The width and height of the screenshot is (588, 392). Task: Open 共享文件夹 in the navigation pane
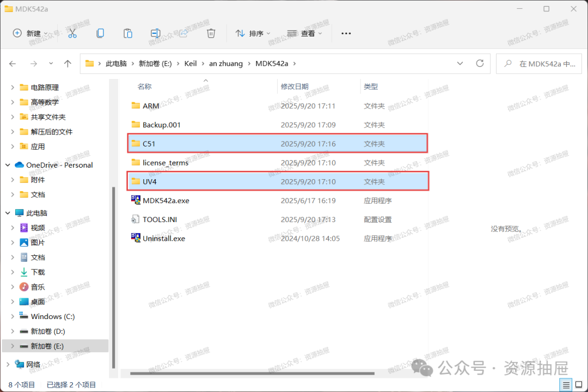(x=48, y=117)
